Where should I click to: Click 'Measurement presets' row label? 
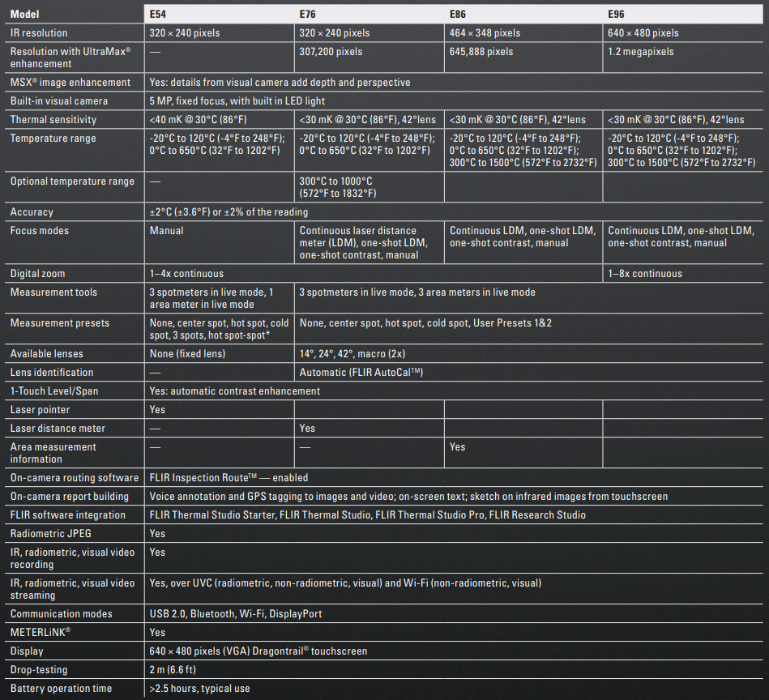[x=60, y=323]
